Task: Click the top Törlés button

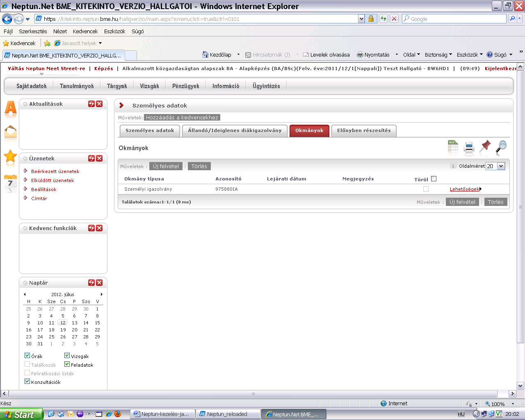Action: pos(199,166)
